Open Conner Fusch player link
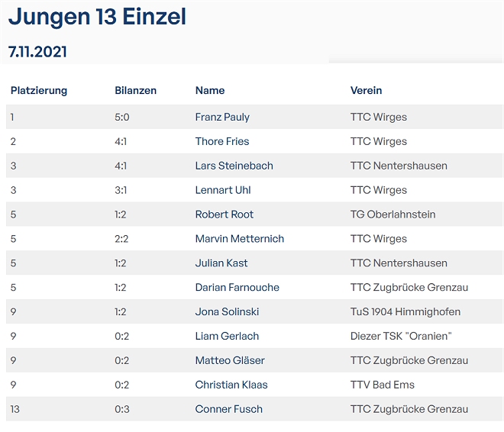 pyautogui.click(x=229, y=409)
